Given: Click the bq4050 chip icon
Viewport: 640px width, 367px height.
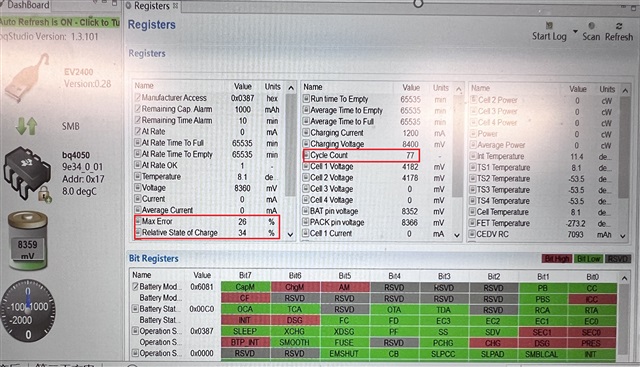Looking at the screenshot, I should (x=28, y=173).
